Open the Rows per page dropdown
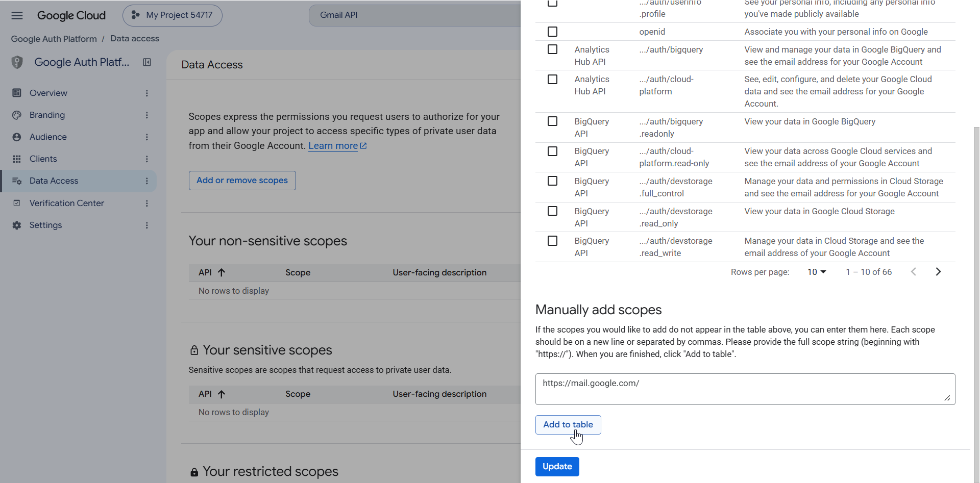Image resolution: width=980 pixels, height=483 pixels. pos(817,272)
